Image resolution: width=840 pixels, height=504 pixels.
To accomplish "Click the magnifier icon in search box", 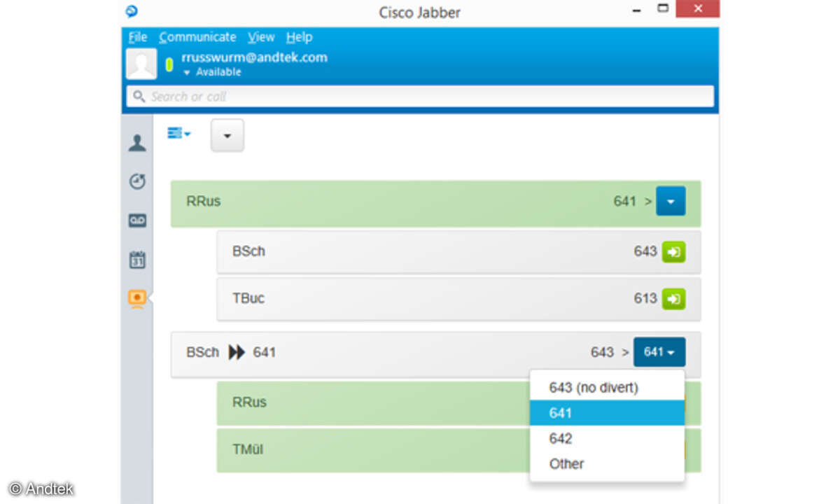I will tap(139, 97).
